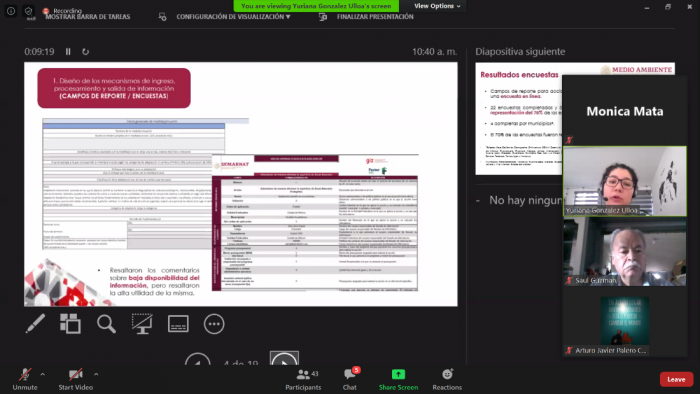Screen dimensions: 700x394
Task: Click Mostrar barra de tareas
Action: coord(88,17)
